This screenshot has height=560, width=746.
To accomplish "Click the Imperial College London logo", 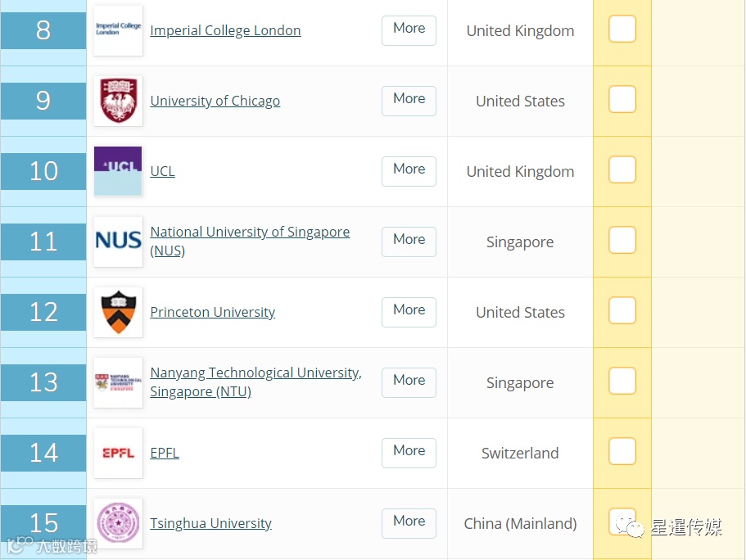I will 118,30.
